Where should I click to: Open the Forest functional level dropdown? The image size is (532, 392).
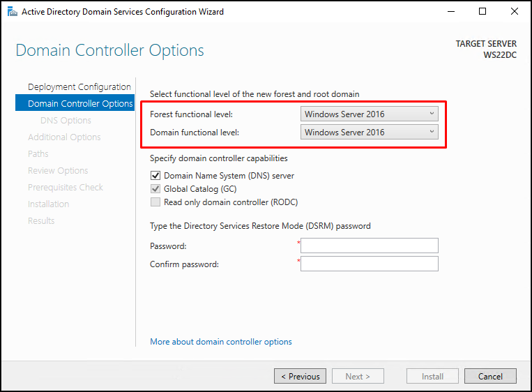pos(369,114)
